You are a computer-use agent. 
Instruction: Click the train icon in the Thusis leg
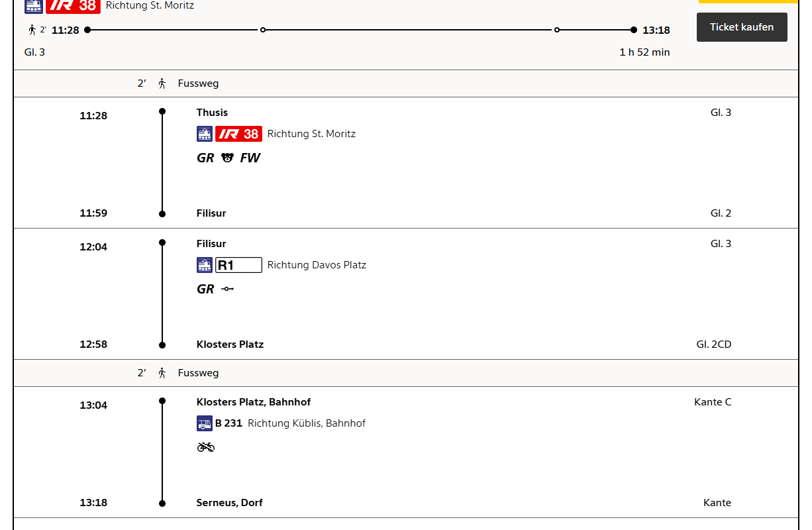pos(205,134)
